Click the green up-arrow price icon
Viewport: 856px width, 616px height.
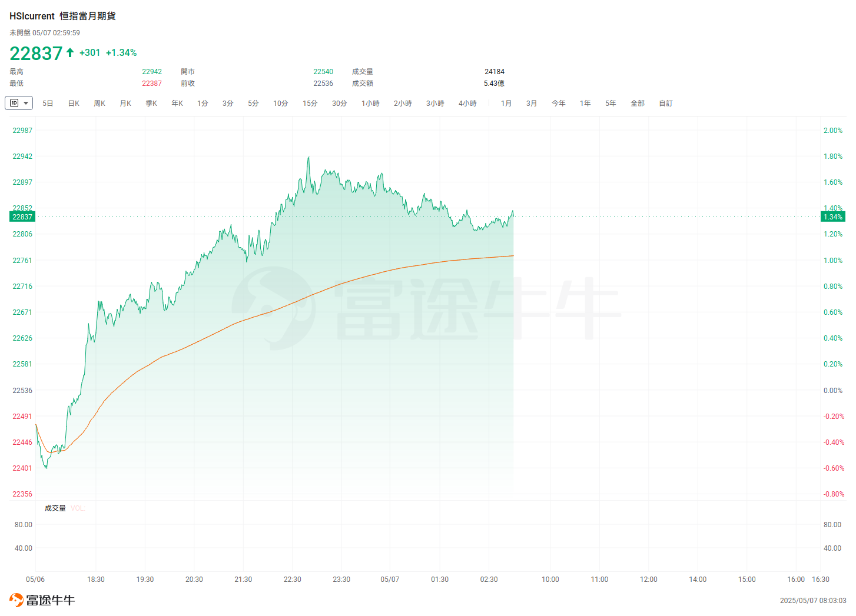70,52
